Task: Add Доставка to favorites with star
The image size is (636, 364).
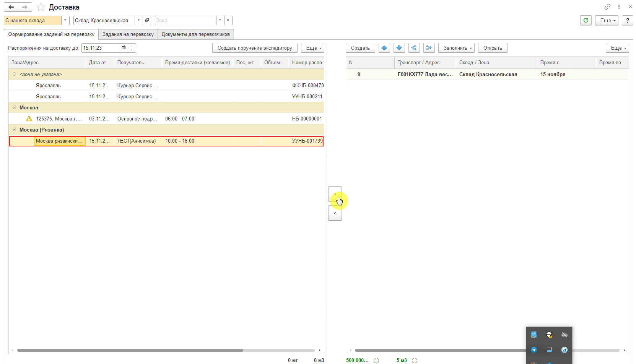Action: pos(41,7)
